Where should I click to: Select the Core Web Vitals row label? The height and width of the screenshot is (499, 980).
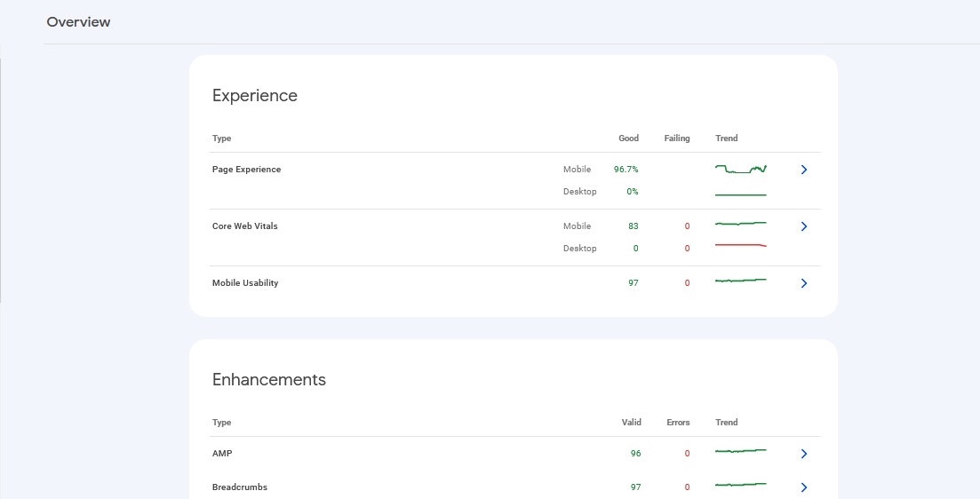point(244,226)
